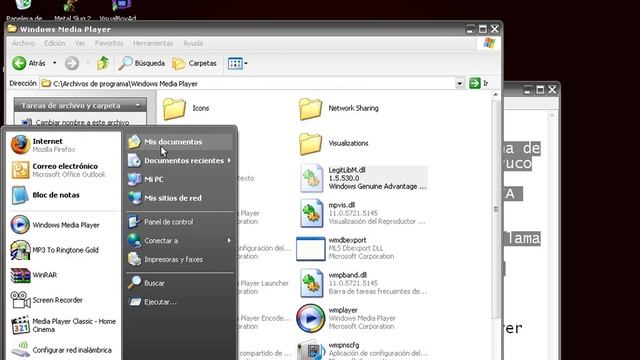
Task: Maximize the background window behind explorer
Action: pyautogui.click(x=540, y=90)
